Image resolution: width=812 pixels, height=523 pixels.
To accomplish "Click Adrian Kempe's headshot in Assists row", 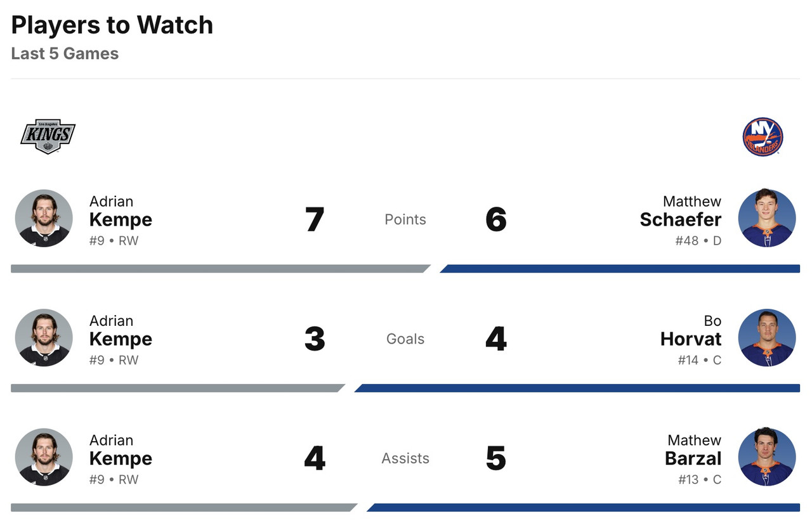I will 44,457.
